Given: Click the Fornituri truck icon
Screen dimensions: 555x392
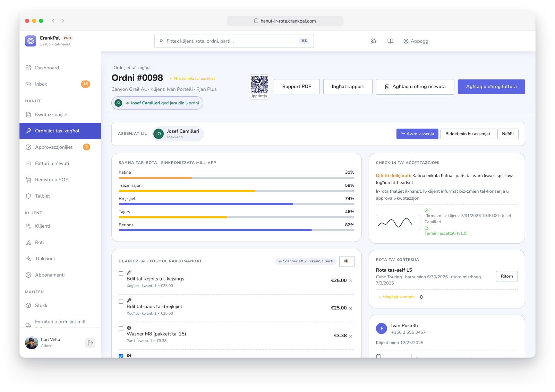Looking at the screenshot, I should coord(28,325).
